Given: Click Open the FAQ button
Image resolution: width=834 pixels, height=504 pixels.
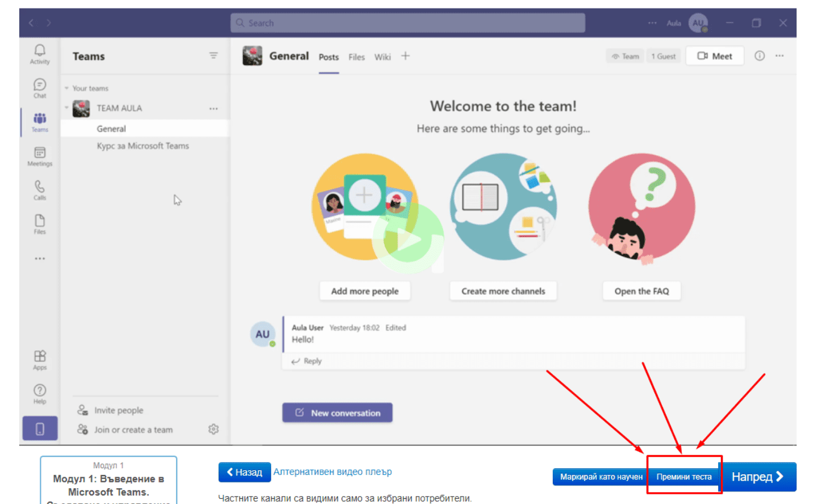Looking at the screenshot, I should 641,291.
